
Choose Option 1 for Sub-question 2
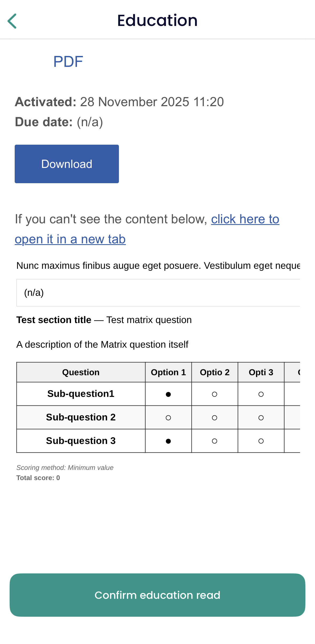tap(168, 418)
